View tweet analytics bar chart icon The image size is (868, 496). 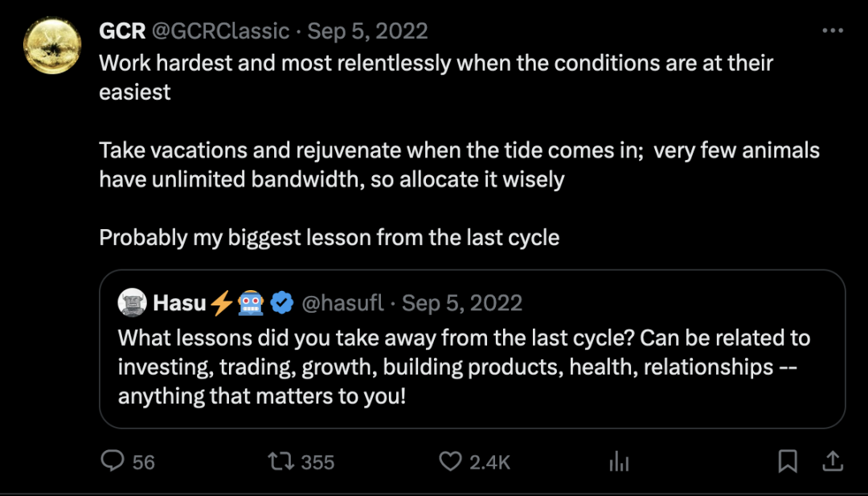click(619, 461)
